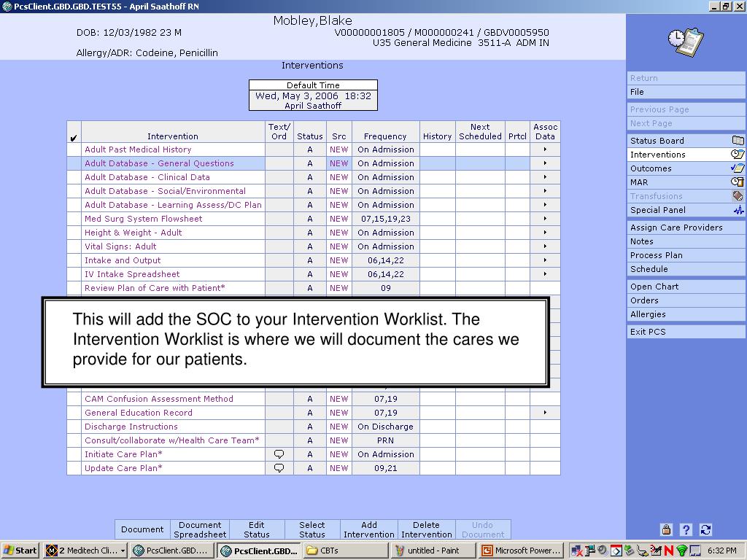Viewport: 747px width, 560px height.
Task: Expand Assoc Data arrow for Intake and Output
Action: tap(545, 260)
